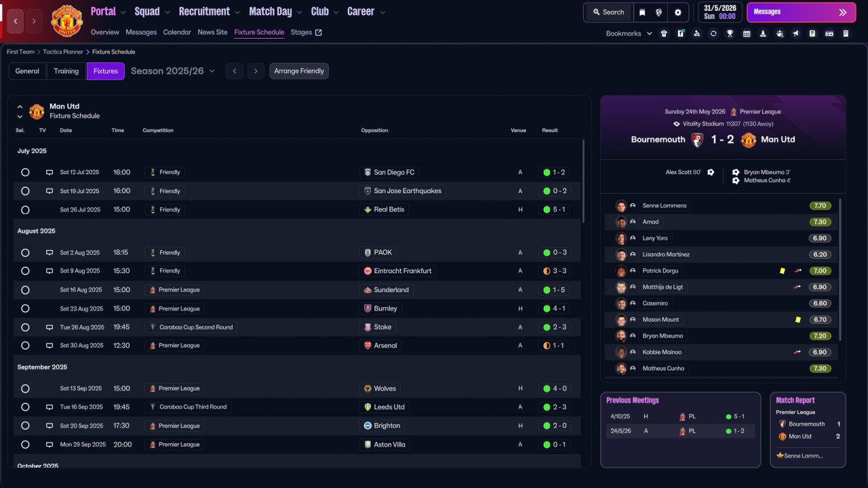
Task: Open the calendar grid shortcut icon
Action: [x=747, y=33]
